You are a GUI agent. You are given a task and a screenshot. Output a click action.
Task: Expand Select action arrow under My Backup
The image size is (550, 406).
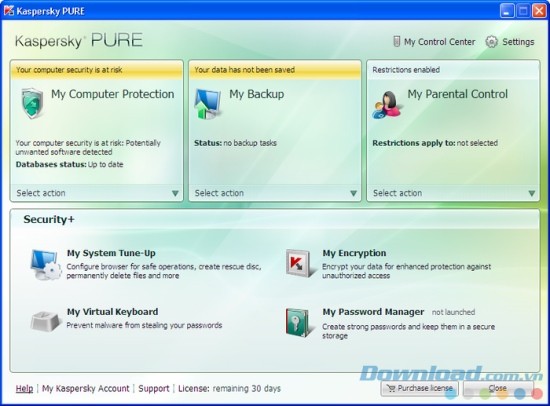354,193
